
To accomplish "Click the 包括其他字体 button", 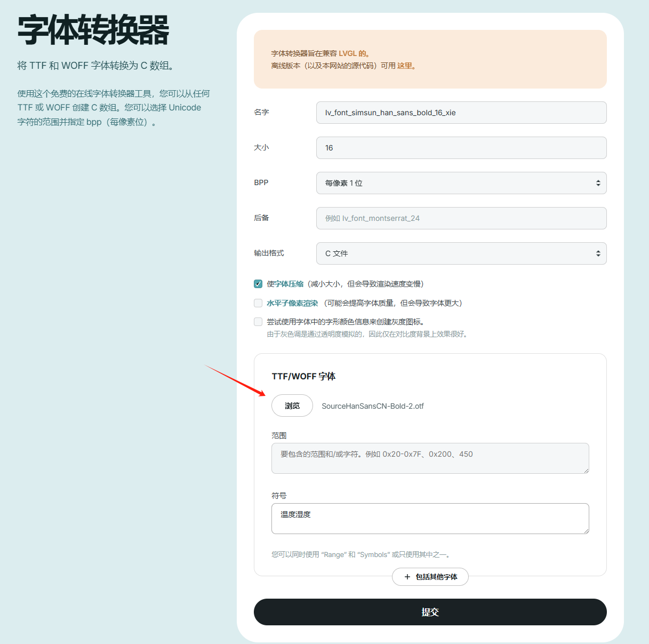I will [x=430, y=577].
